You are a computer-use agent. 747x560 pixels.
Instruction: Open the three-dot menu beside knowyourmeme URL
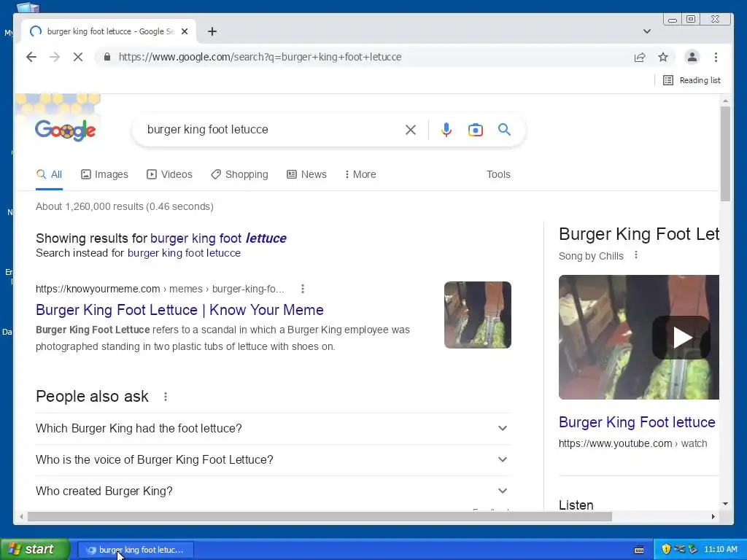[303, 289]
